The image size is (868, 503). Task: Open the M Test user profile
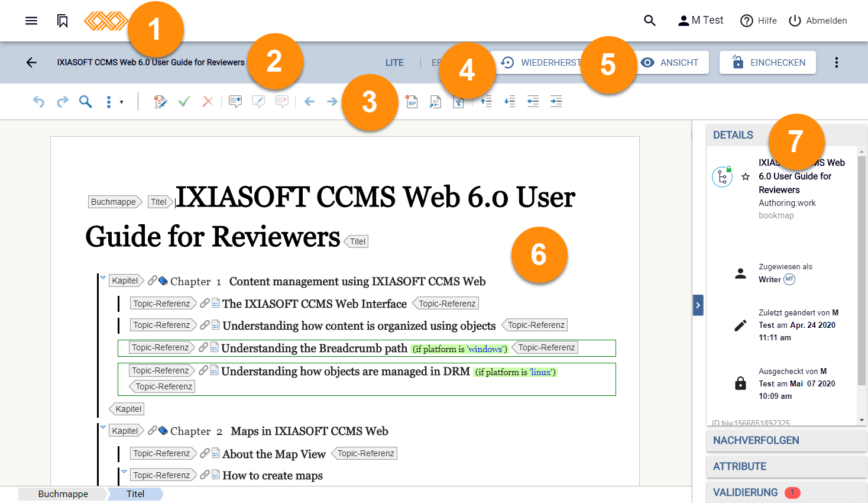pyautogui.click(x=700, y=20)
